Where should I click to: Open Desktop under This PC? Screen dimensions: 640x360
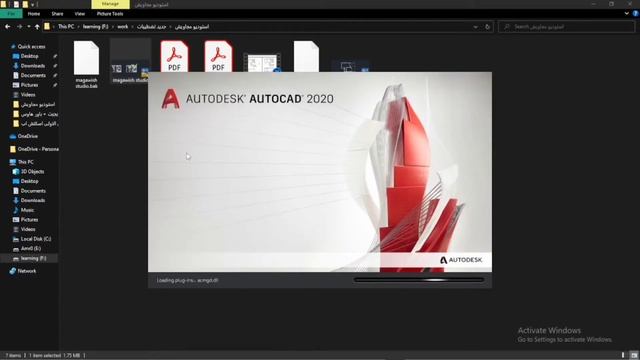pos(25,181)
